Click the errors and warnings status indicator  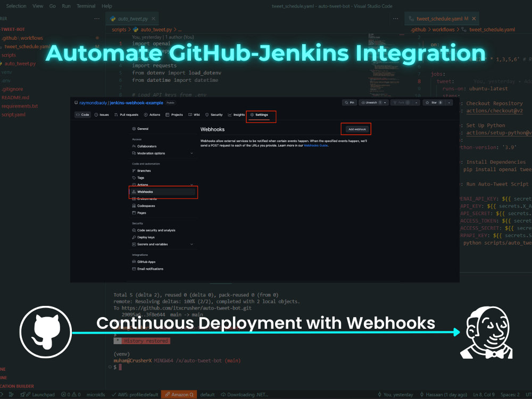(x=71, y=395)
